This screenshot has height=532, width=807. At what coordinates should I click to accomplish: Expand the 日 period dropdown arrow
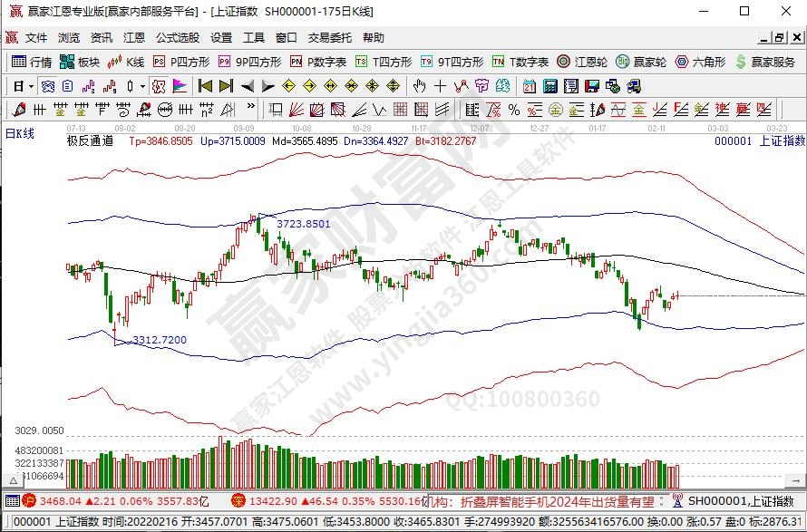(31, 86)
